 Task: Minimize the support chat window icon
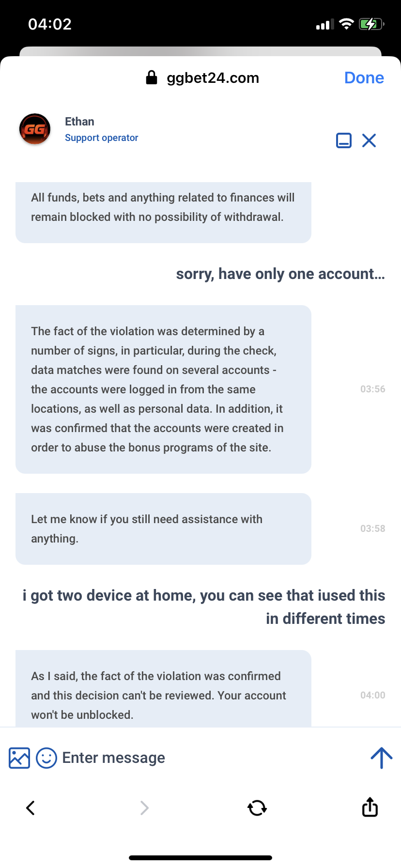(x=344, y=140)
